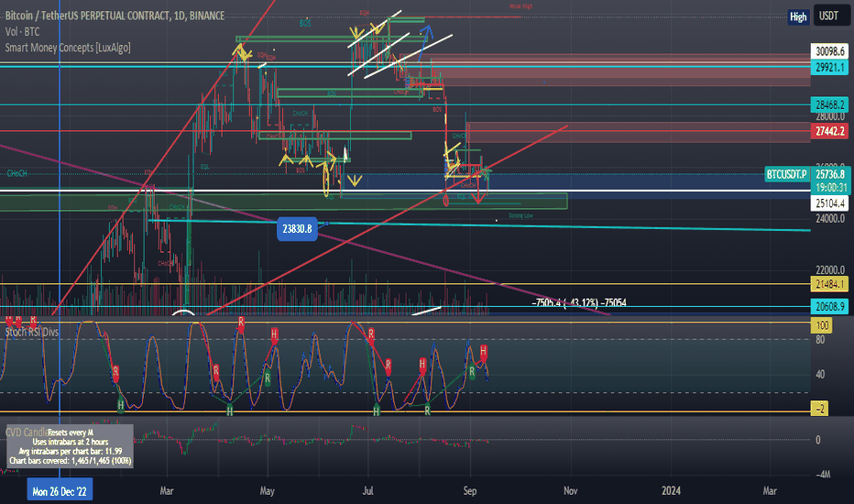The width and height of the screenshot is (854, 504).
Task: Click the 19:00:31 bar countdown
Action: tap(830, 188)
